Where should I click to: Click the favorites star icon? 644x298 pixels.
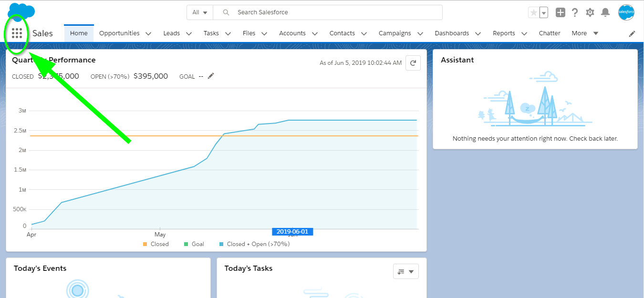(x=534, y=13)
